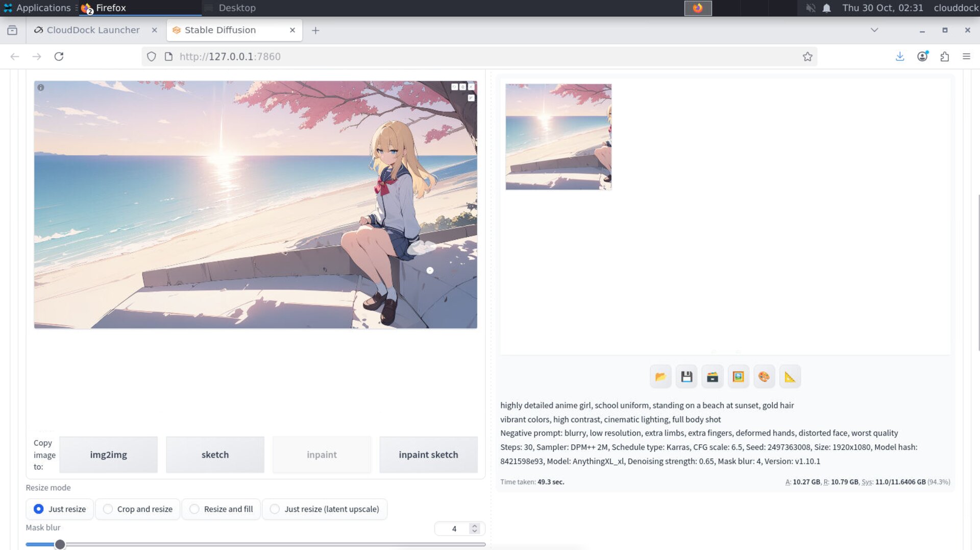980x550 pixels.
Task: Open the Firefox hamburger application menu
Action: (966, 57)
